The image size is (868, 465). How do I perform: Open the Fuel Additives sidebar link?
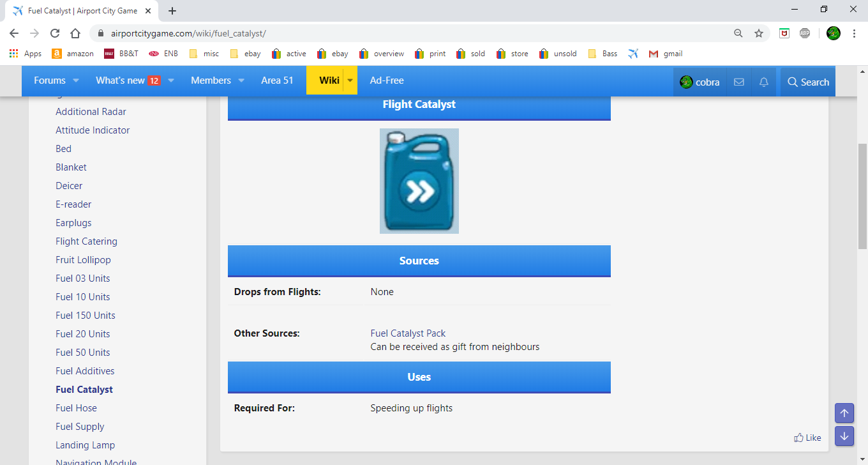click(85, 371)
